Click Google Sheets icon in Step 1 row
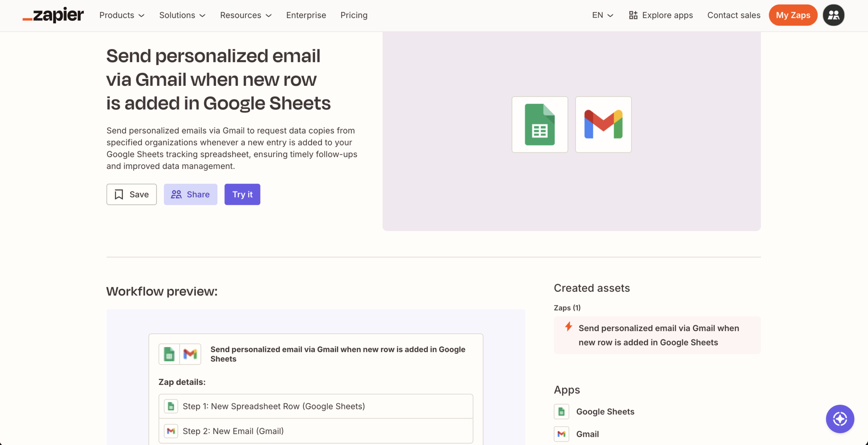Viewport: 868px width, 445px height. pos(171,406)
